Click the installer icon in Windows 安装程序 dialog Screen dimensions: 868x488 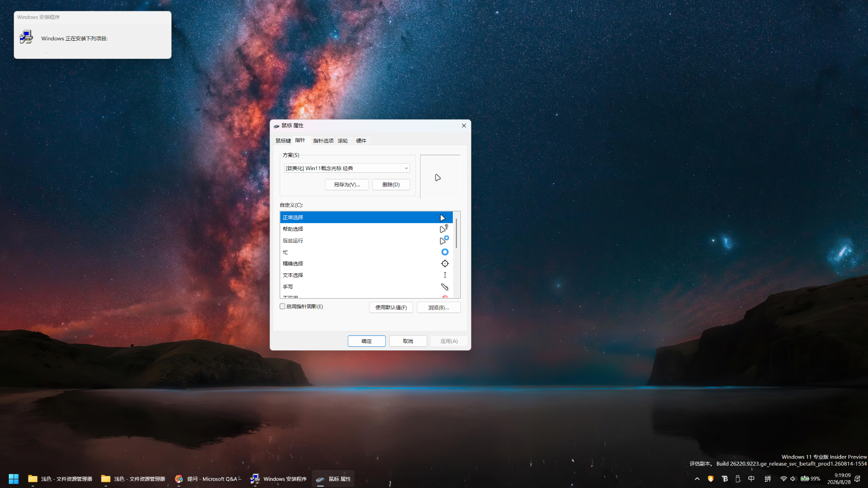26,37
